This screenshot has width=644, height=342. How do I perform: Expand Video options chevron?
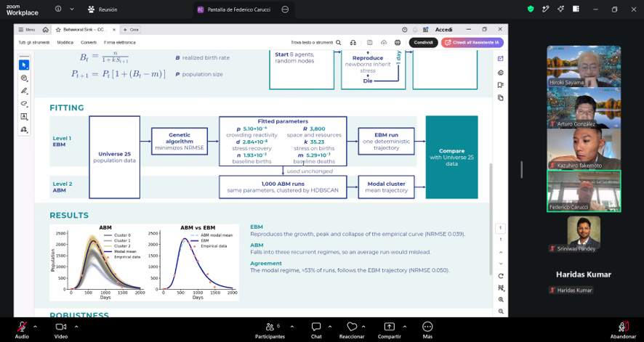click(x=76, y=327)
